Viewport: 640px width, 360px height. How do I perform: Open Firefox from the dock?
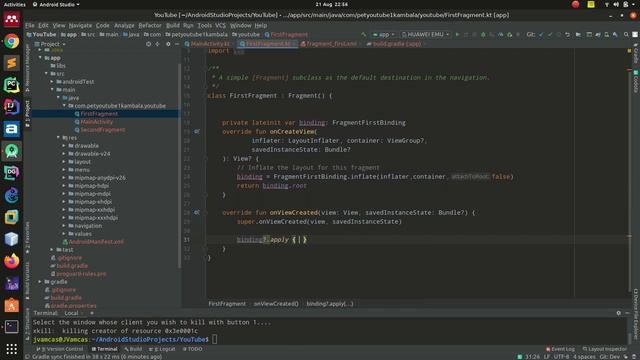pos(11,261)
